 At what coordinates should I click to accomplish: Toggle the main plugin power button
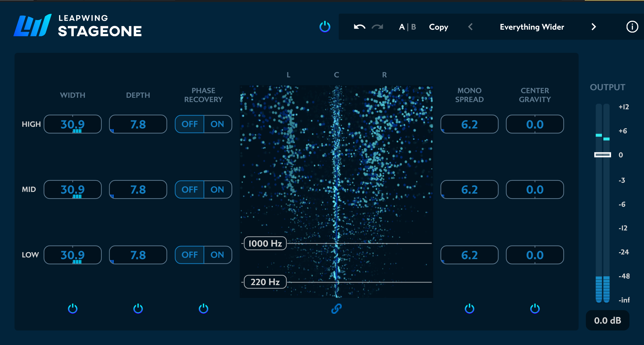(325, 27)
